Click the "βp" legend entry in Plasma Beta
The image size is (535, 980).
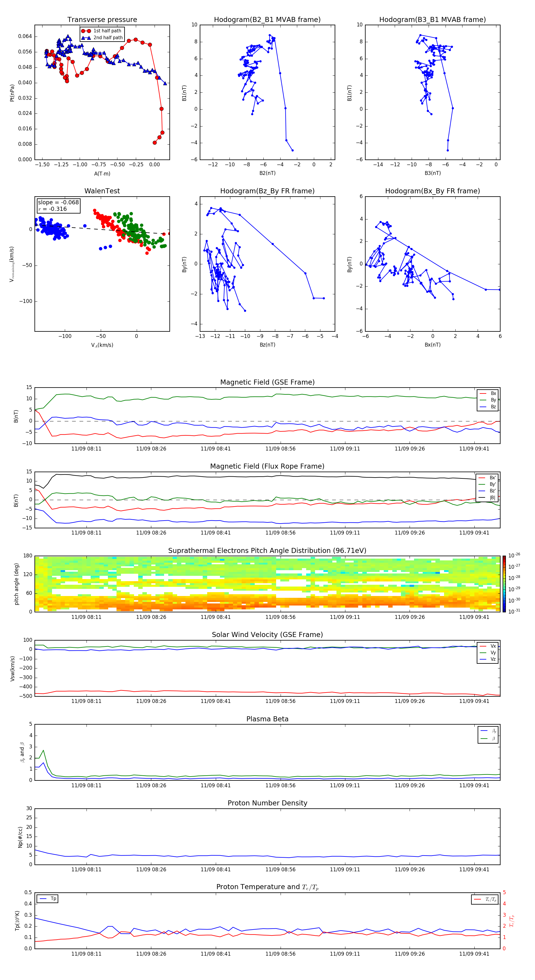488,731
